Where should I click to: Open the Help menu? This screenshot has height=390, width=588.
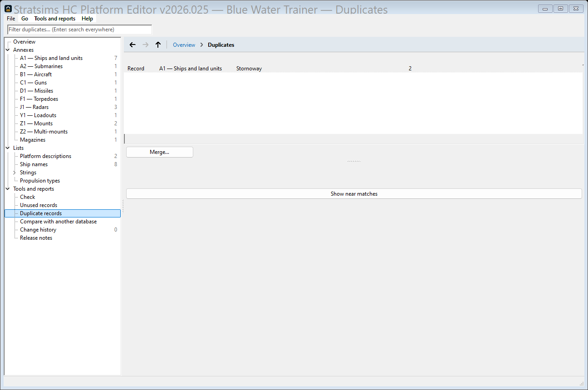pyautogui.click(x=87, y=19)
